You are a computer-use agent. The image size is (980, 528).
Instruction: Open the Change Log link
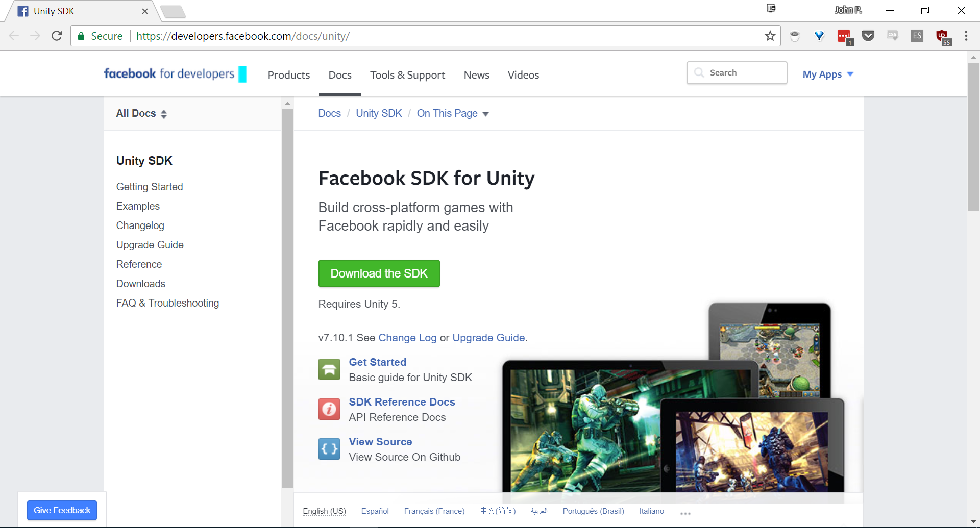(407, 338)
